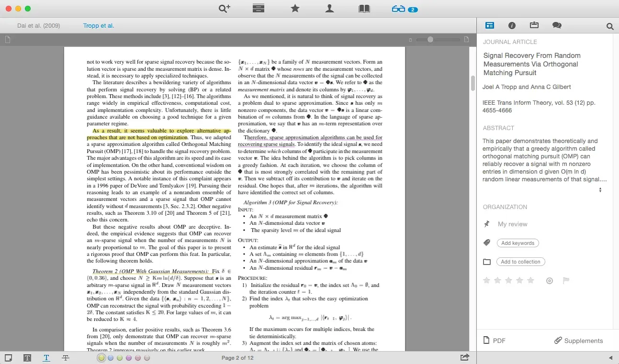619x364 pixels.
Task: Open the discussion speech bubbles icon
Action: [x=556, y=25]
